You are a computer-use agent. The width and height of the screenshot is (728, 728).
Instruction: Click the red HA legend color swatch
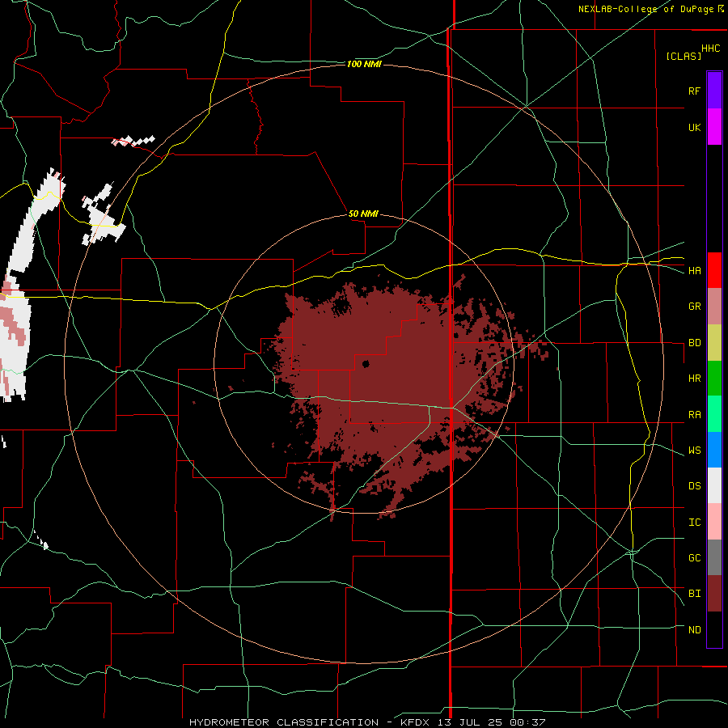tap(714, 270)
